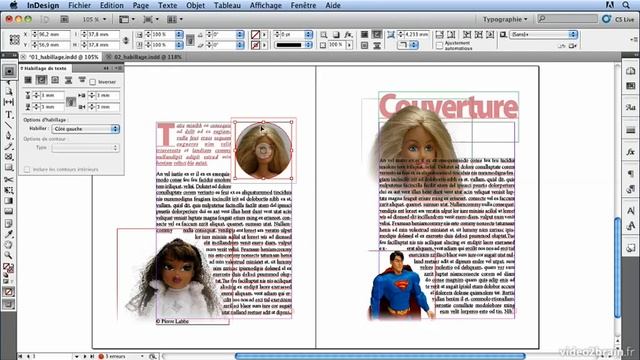This screenshot has width=640, height=360.
Task: Select the Gap tool
Action: [x=9, y=102]
